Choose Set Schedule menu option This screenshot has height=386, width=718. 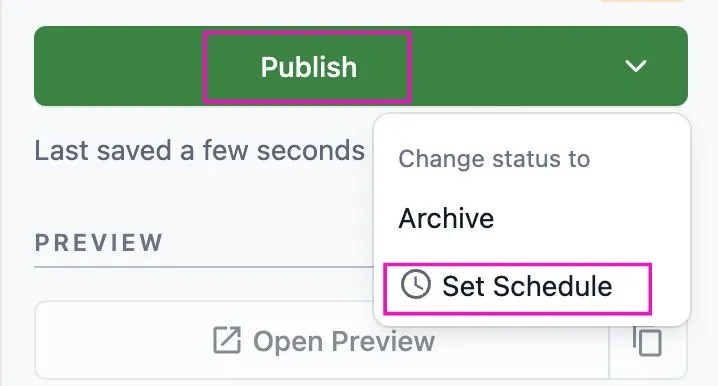517,287
